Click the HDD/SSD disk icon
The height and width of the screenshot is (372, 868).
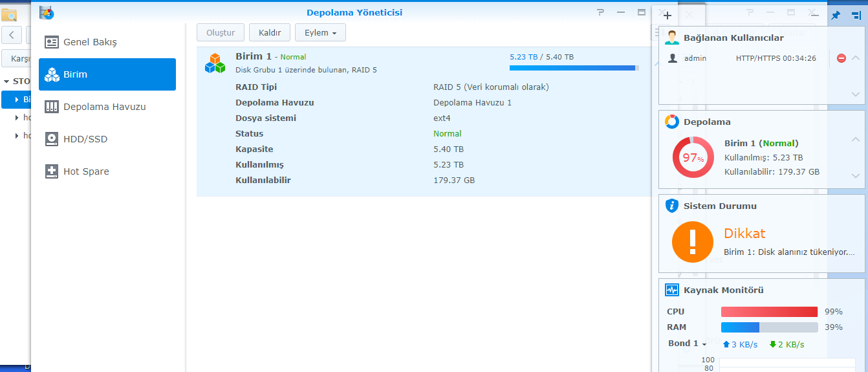click(52, 139)
